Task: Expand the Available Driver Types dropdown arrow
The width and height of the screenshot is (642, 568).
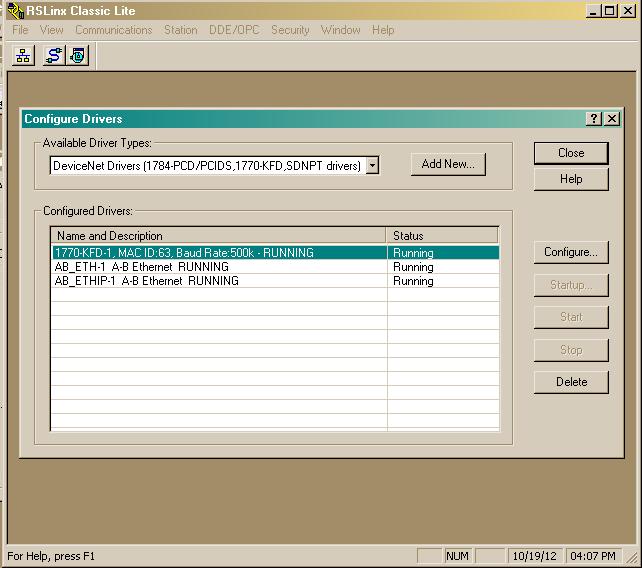Action: (x=372, y=165)
